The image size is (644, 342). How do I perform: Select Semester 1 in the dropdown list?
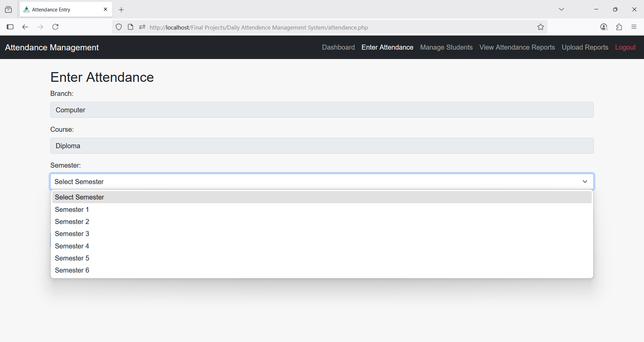click(x=72, y=210)
